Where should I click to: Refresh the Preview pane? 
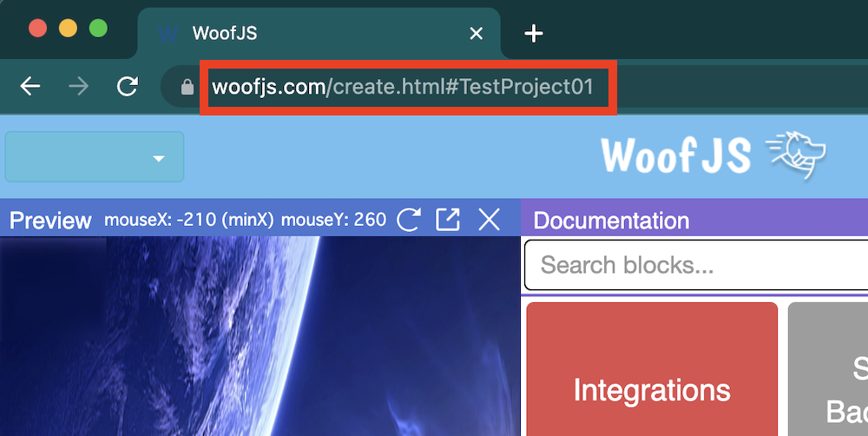point(409,220)
